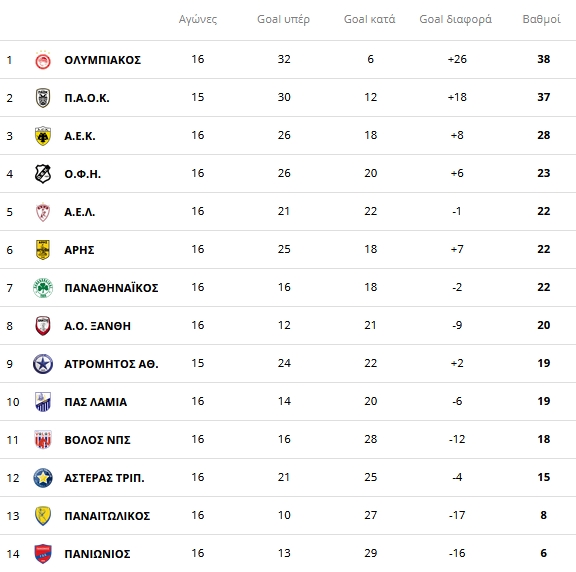Open the ΠΑΝΑΘΗΝΑΪΚΟΣ team name link
This screenshot has width=576, height=572.
(x=111, y=288)
